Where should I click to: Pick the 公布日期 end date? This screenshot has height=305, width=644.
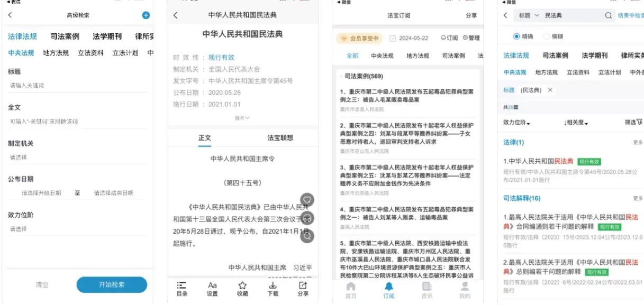click(113, 193)
